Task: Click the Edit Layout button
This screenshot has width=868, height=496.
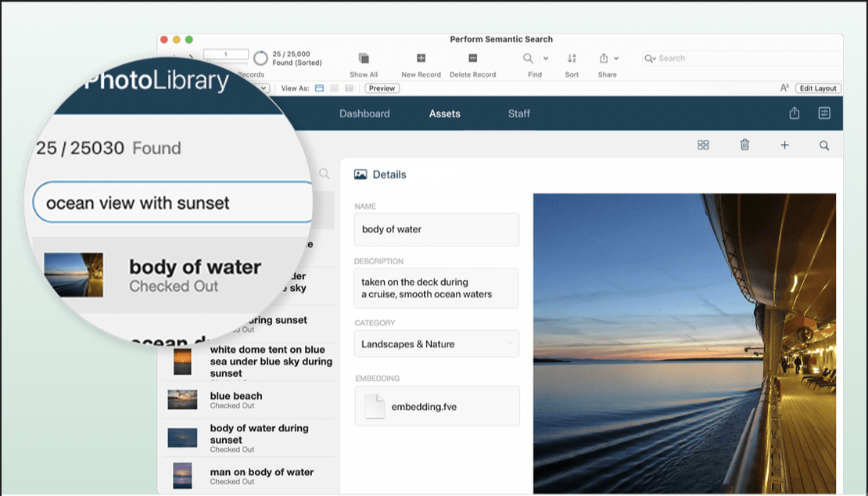Action: [x=818, y=88]
